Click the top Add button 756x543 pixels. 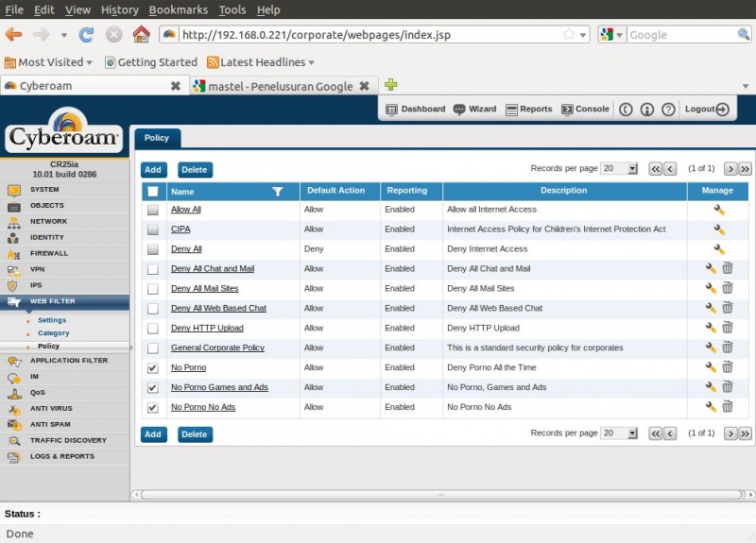pyautogui.click(x=153, y=170)
